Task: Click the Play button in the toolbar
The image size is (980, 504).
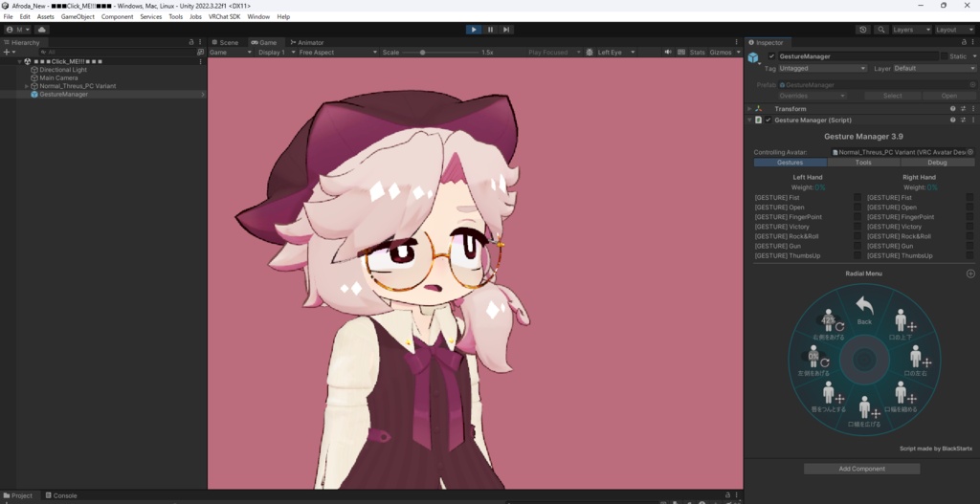Action: (x=474, y=30)
